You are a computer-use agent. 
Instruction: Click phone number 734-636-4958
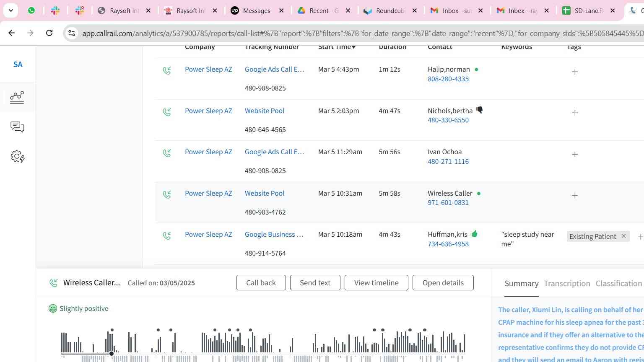click(448, 244)
